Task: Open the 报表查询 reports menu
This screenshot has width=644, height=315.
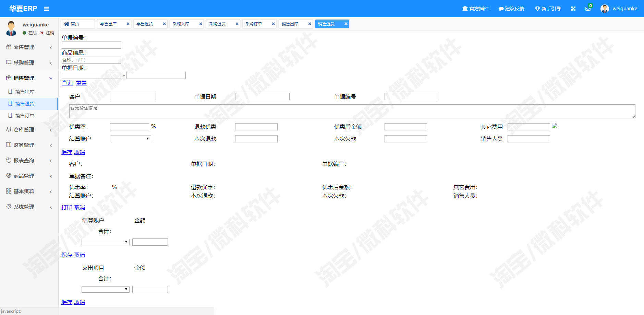Action: pyautogui.click(x=29, y=160)
